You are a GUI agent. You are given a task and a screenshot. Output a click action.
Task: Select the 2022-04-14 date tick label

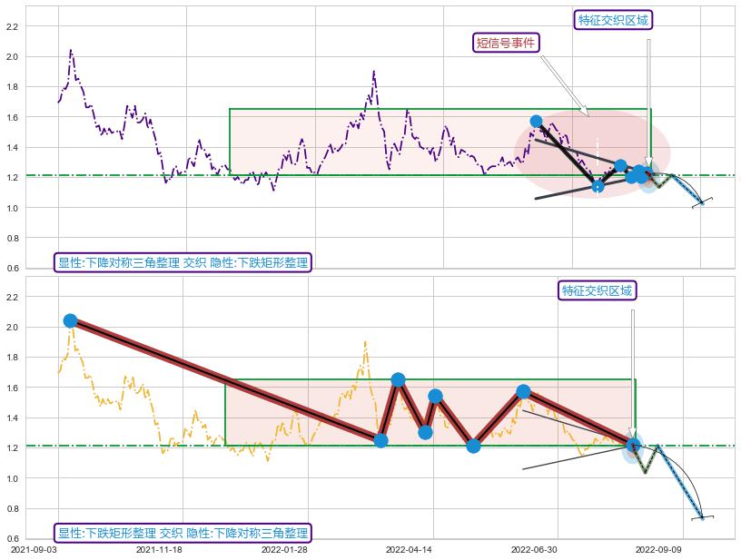click(x=408, y=549)
